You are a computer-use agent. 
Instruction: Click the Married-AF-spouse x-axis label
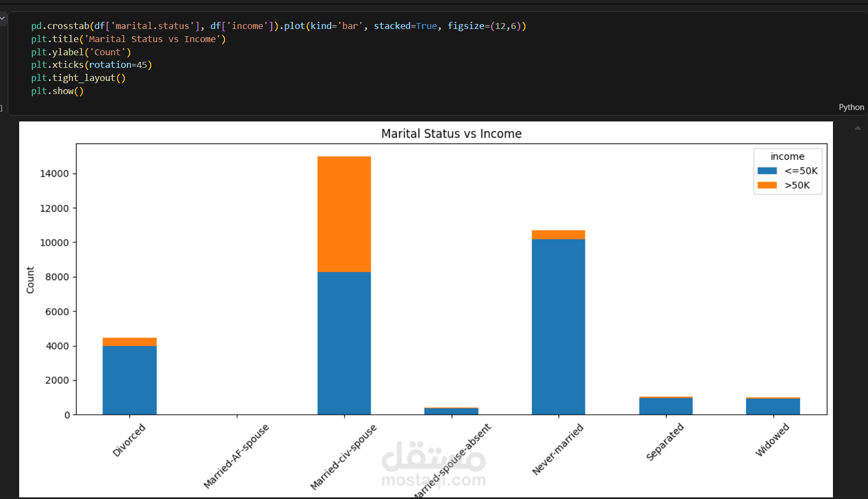237,456
